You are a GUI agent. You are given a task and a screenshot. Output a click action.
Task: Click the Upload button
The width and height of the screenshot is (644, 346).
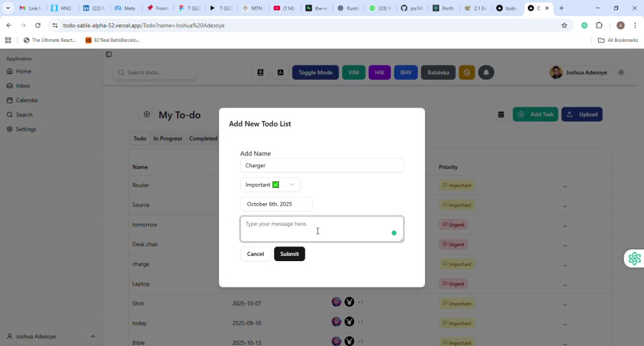[x=582, y=114]
